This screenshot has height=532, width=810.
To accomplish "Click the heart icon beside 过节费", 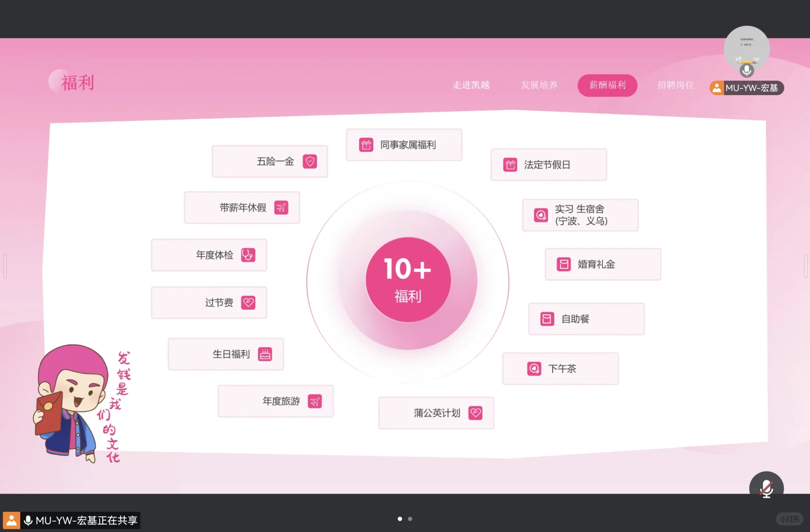I will tap(248, 302).
